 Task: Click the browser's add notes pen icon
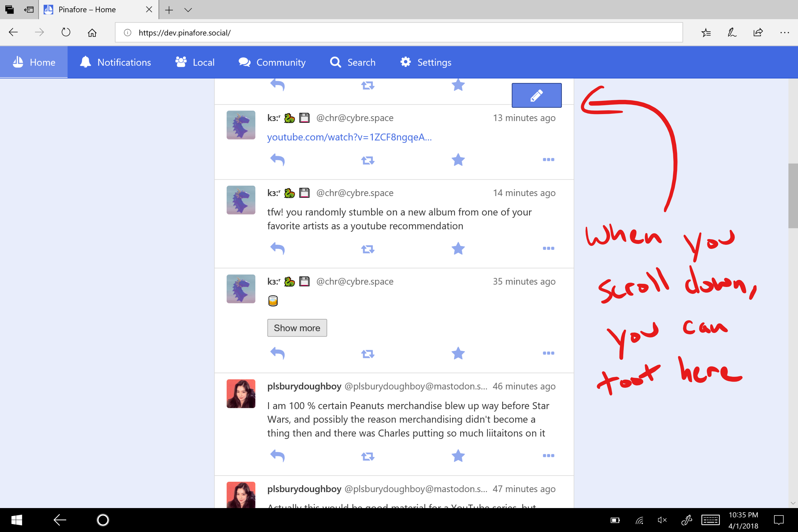click(732, 33)
